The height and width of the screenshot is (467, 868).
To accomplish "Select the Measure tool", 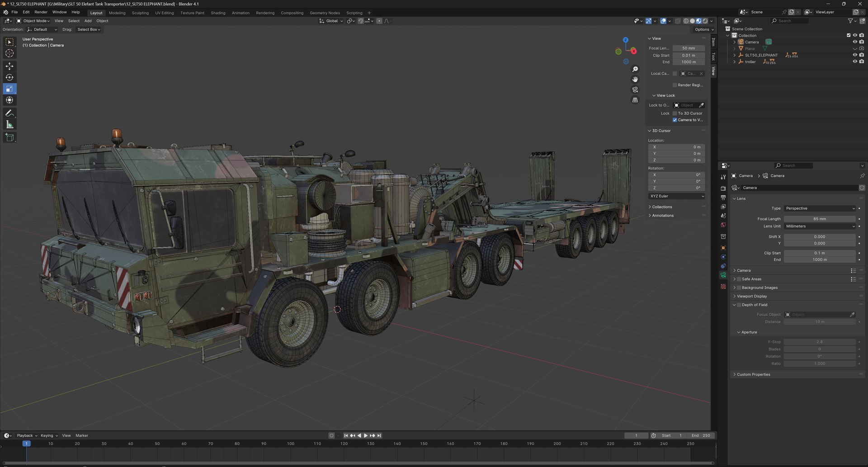I will (9, 124).
